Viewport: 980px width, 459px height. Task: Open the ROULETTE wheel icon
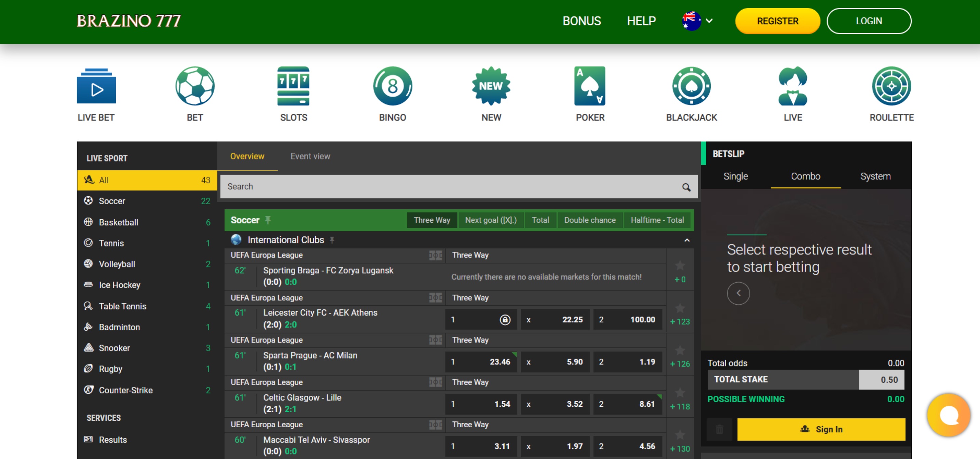click(x=891, y=86)
